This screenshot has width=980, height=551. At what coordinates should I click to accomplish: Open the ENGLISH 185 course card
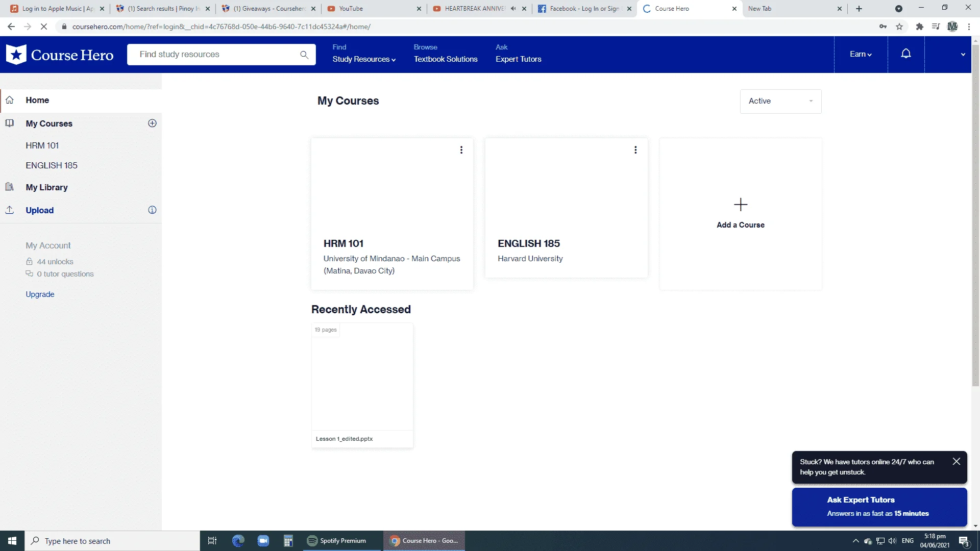567,208
